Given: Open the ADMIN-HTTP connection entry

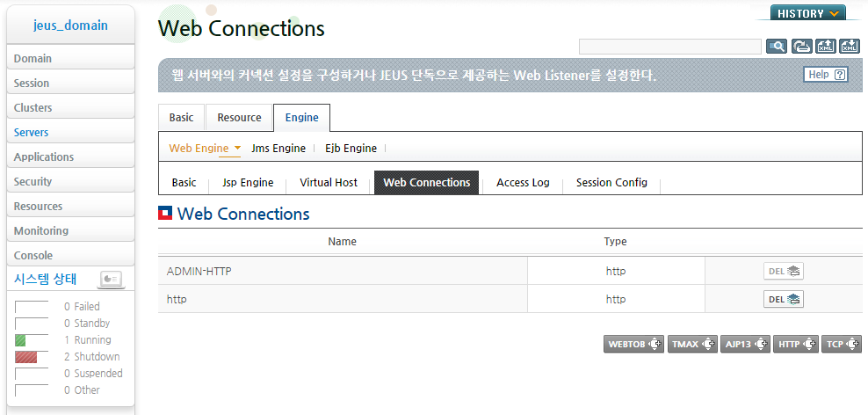Looking at the screenshot, I should (x=199, y=271).
